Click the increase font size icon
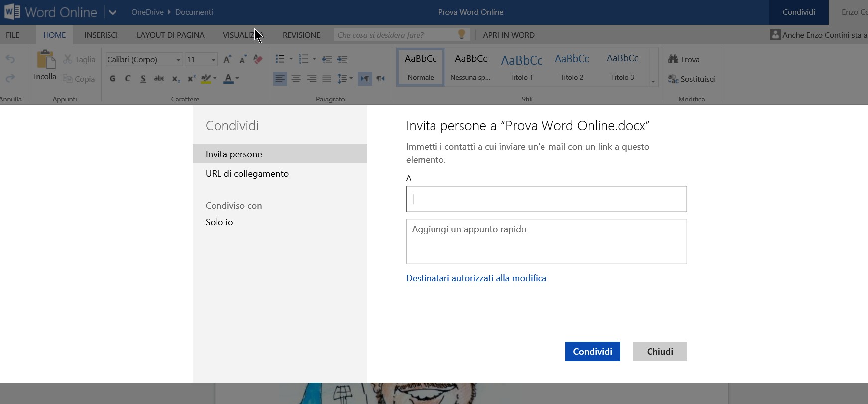Viewport: 868px width, 404px height. [227, 59]
